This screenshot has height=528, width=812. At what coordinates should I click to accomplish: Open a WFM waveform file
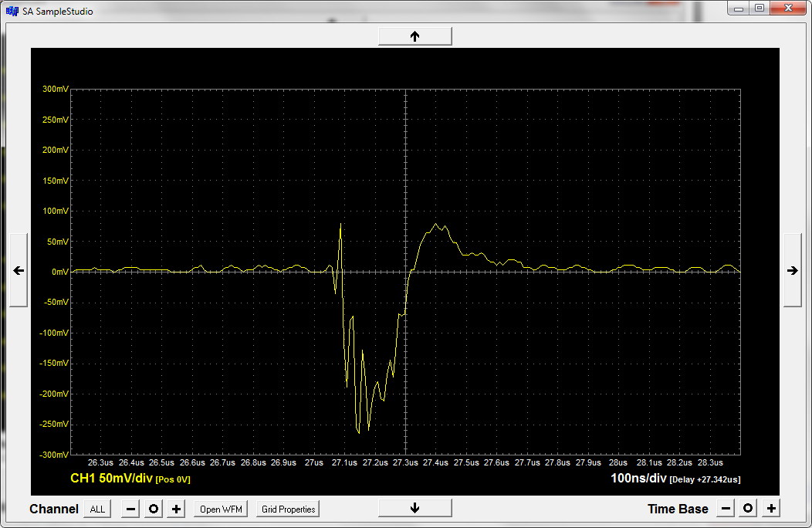tap(221, 509)
